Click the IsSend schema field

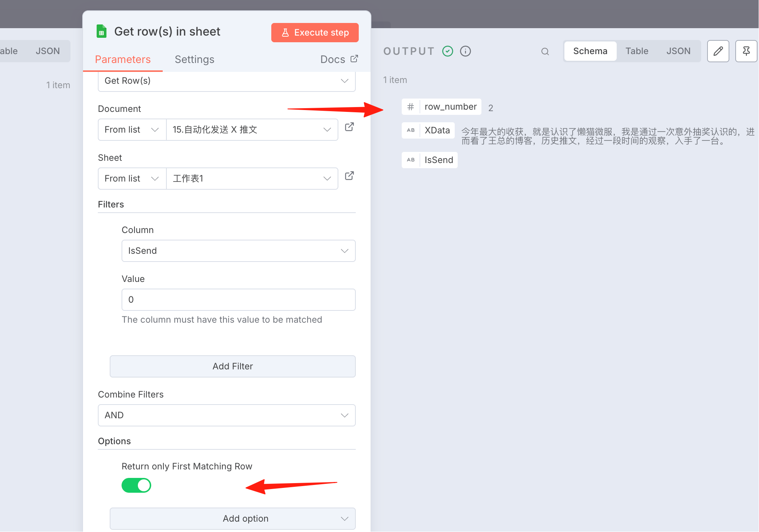click(x=430, y=160)
